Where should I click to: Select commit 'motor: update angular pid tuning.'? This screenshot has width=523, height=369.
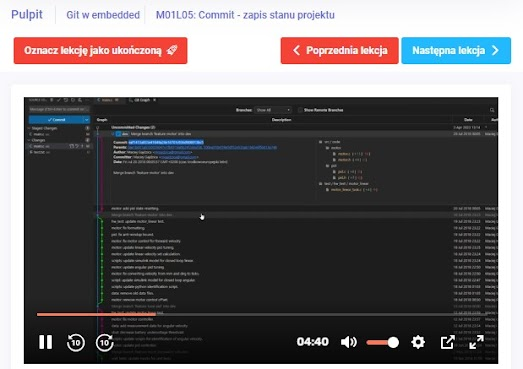tap(295, 267)
